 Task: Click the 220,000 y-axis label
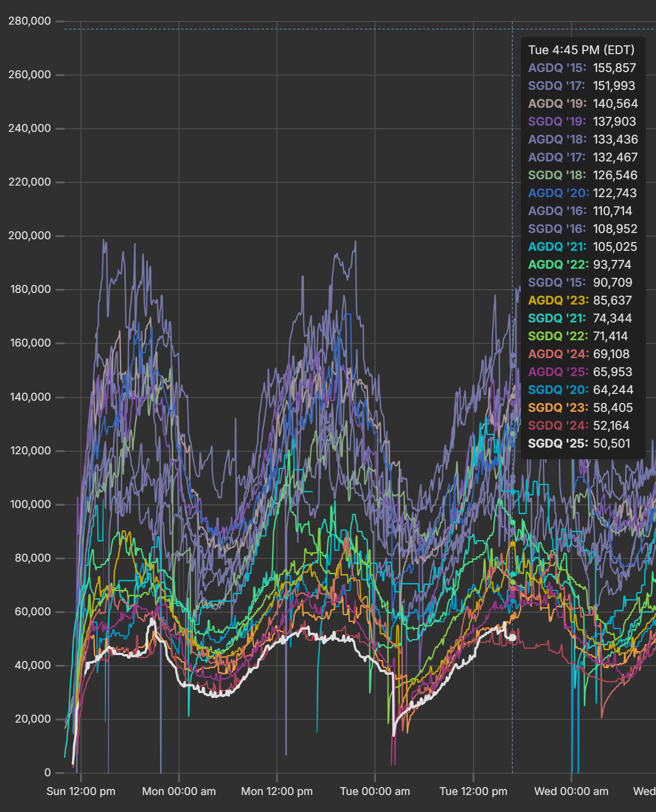coord(30,182)
